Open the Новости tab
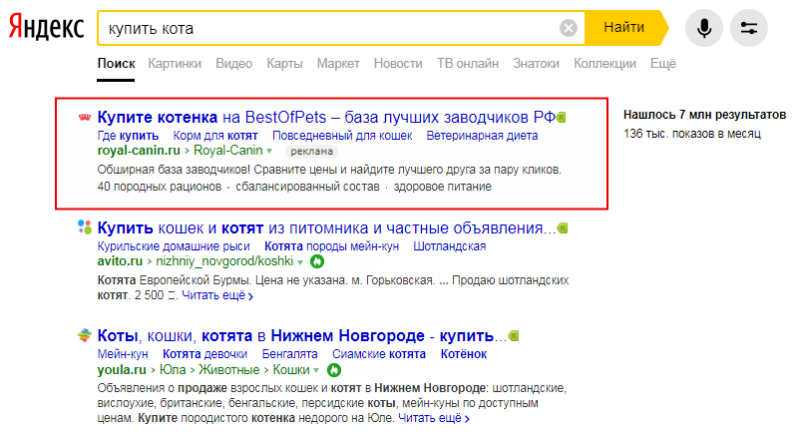 [398, 64]
